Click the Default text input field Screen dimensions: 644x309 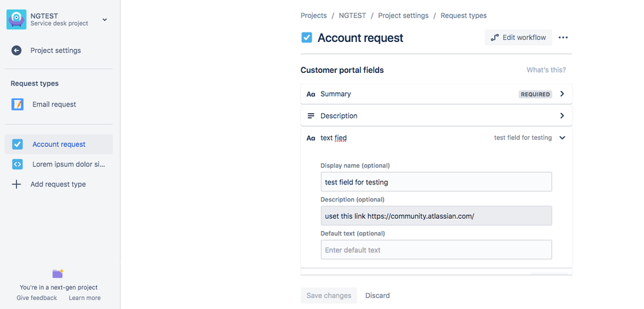tap(436, 250)
